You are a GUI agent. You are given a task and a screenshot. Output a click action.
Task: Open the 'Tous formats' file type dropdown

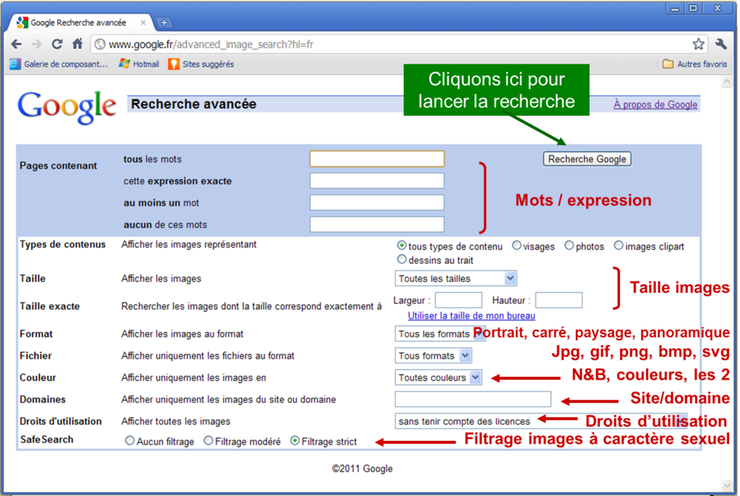point(433,355)
